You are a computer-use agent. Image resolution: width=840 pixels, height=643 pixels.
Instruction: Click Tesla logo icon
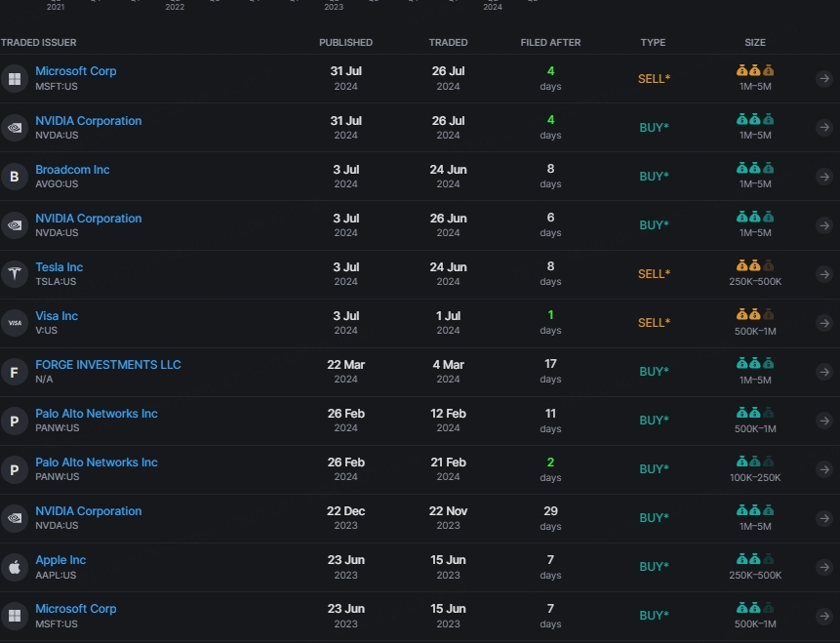15,274
